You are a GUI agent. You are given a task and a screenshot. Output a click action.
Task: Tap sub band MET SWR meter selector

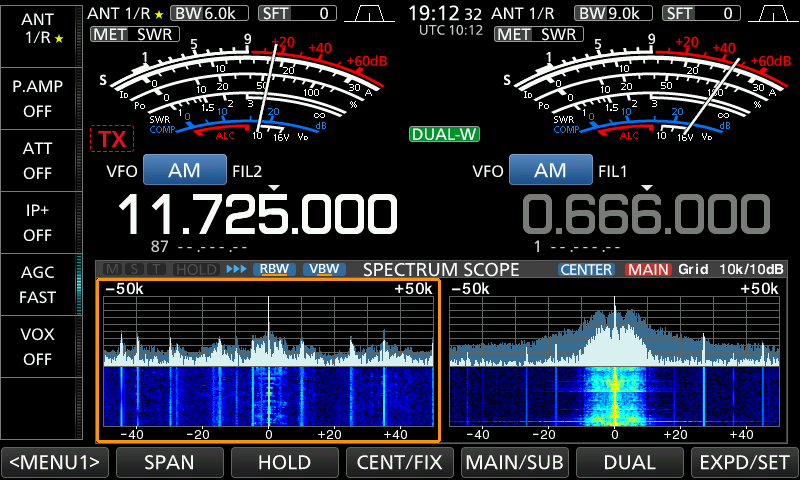(x=539, y=34)
